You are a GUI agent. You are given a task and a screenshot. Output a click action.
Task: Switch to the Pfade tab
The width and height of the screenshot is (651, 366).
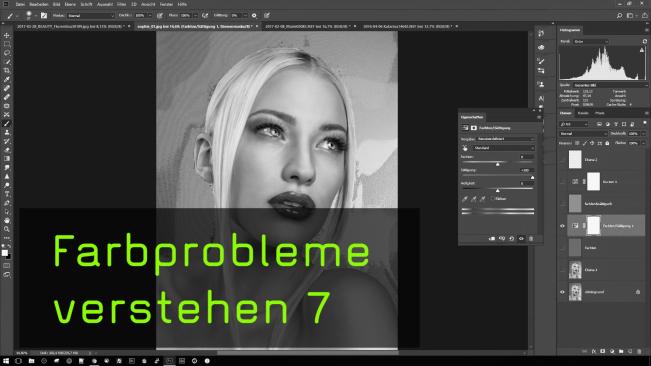pyautogui.click(x=600, y=113)
